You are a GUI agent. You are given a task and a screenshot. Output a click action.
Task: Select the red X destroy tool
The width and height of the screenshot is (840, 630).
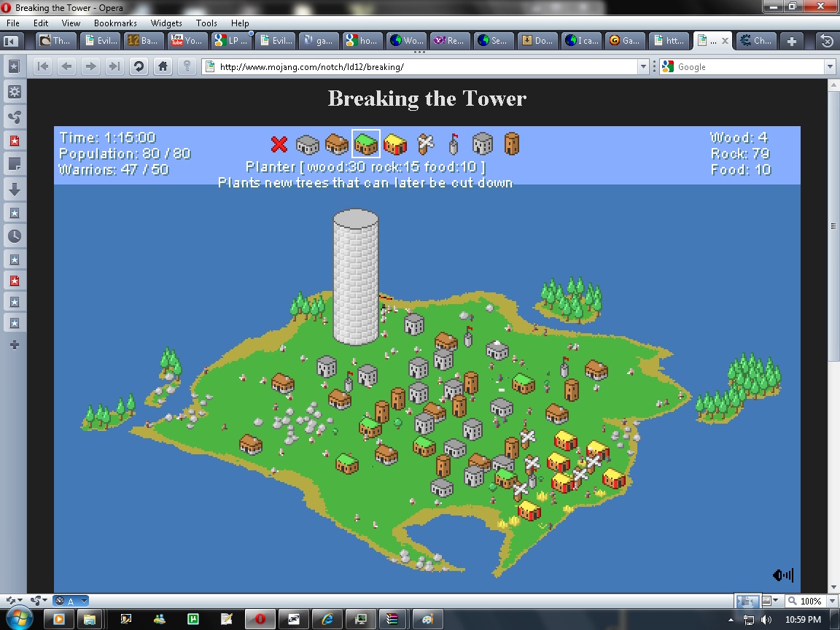click(279, 144)
